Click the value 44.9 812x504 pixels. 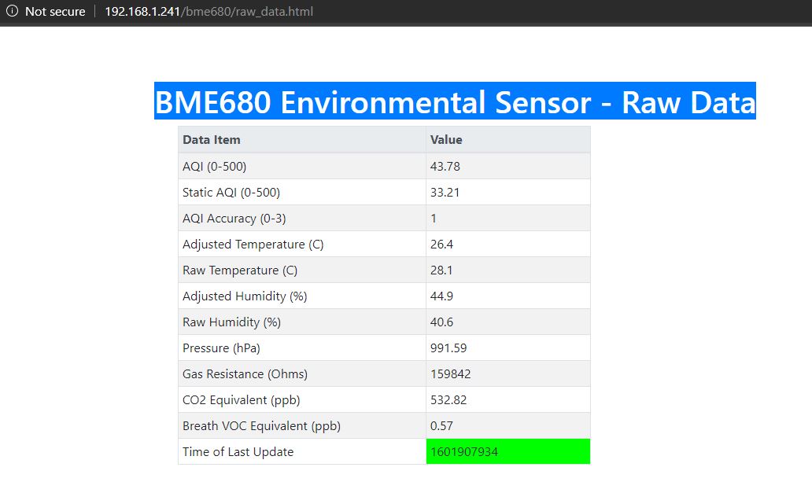[441, 296]
